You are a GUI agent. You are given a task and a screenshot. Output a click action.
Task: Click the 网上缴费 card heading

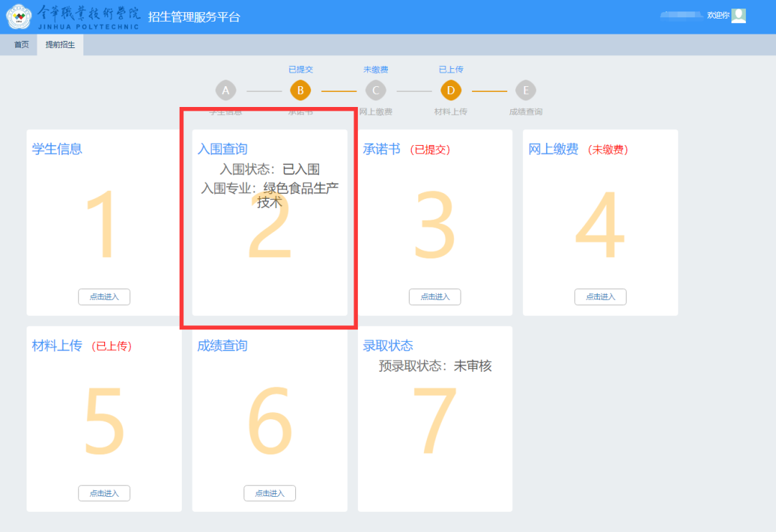[x=553, y=149]
